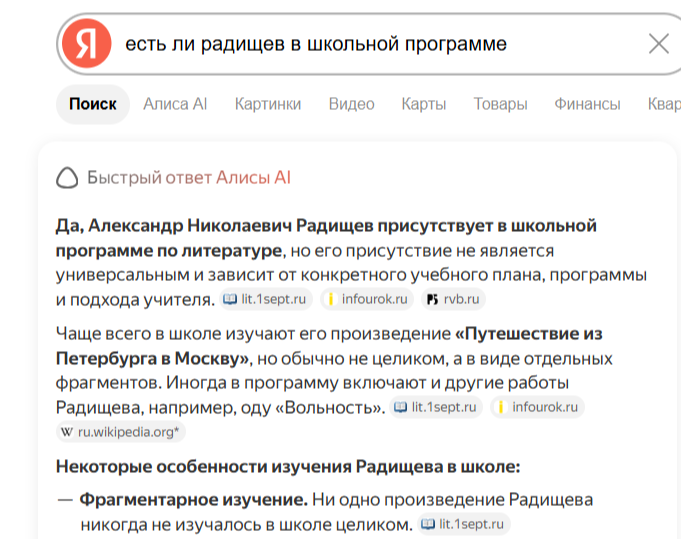Click the bold text 'Фрагментарное изучение.'
This screenshot has height=539, width=681.
pos(194,499)
